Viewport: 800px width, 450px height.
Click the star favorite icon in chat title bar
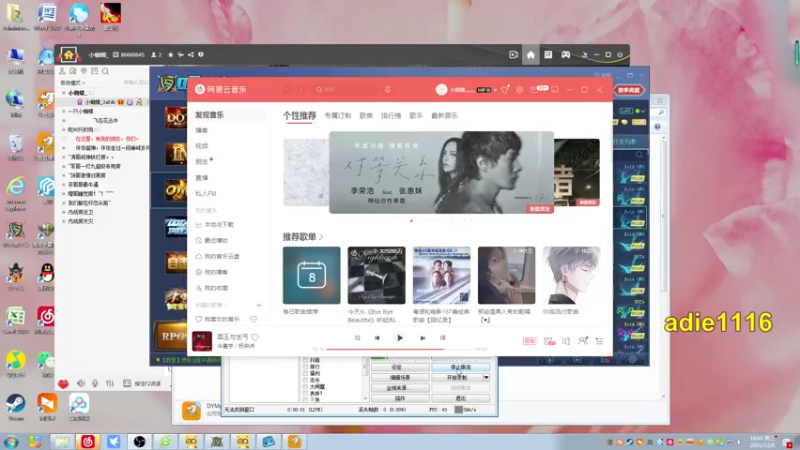[x=170, y=55]
